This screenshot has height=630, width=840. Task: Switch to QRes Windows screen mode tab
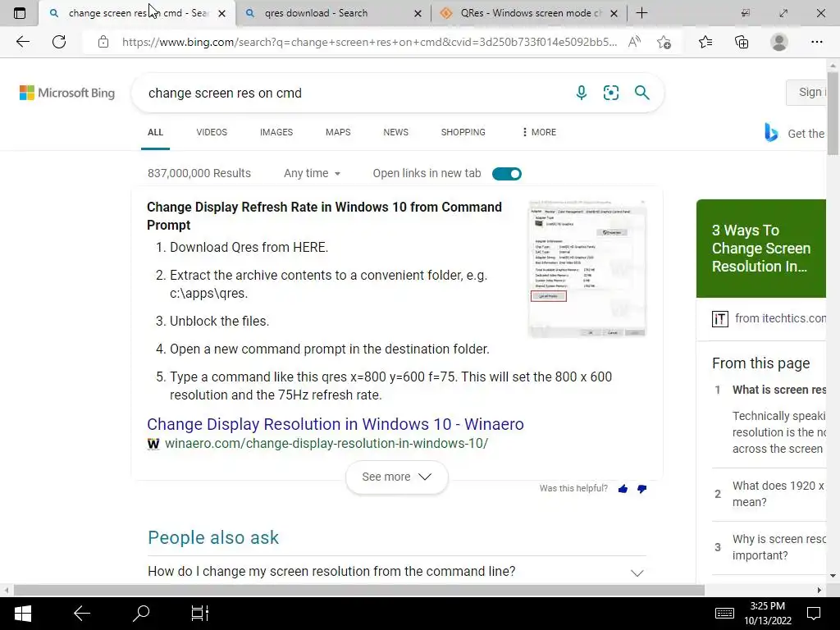click(x=527, y=13)
